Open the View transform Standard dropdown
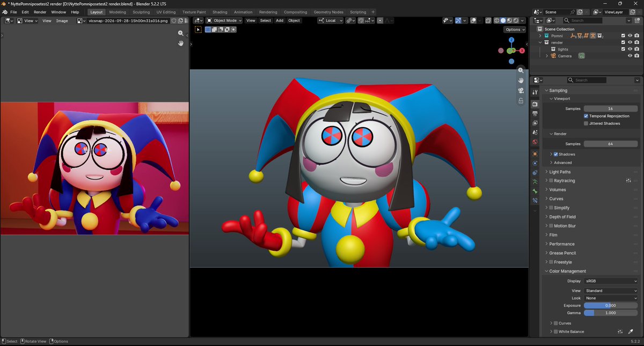This screenshot has width=644, height=346. click(x=611, y=291)
